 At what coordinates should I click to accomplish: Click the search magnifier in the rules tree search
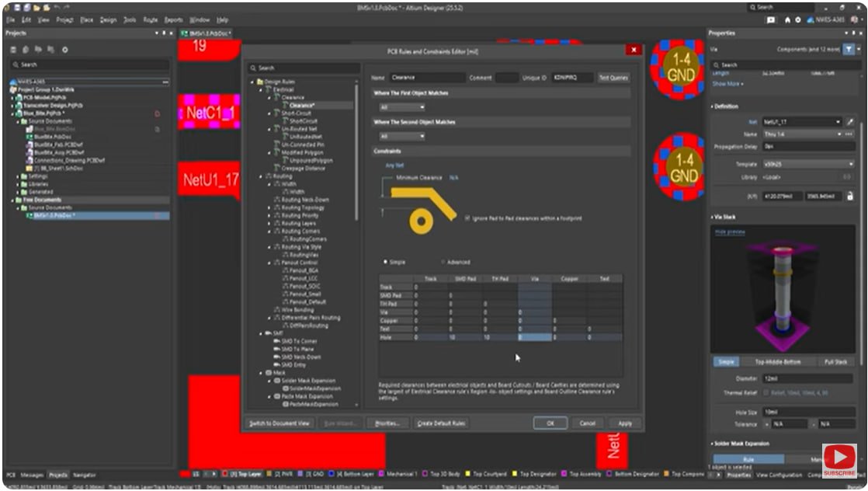[254, 68]
